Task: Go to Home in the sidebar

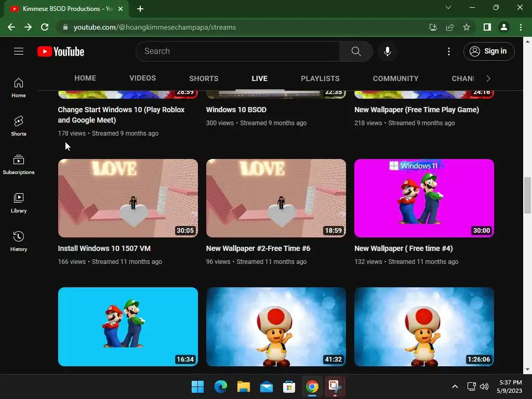Action: tap(19, 88)
